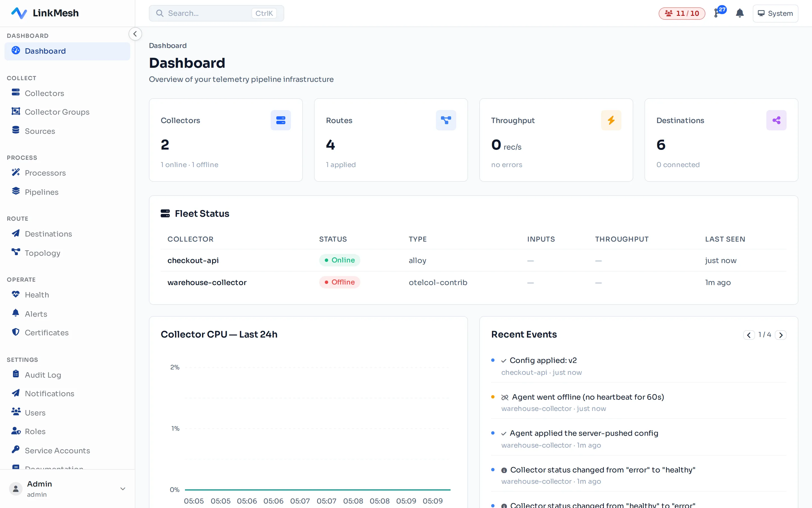Navigate to Audit Log
This screenshot has height=508, width=812.
pos(67,375)
